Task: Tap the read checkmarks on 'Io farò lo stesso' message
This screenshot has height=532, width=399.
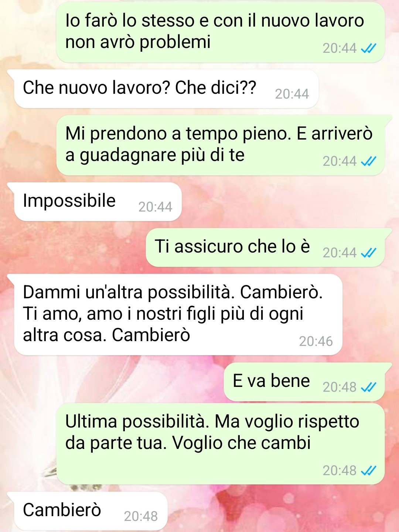Action: pyautogui.click(x=368, y=48)
